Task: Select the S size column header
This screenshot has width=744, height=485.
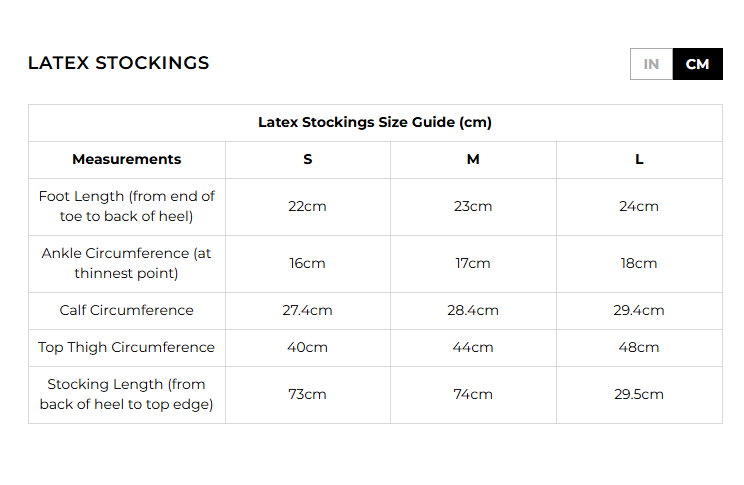Action: [x=308, y=159]
